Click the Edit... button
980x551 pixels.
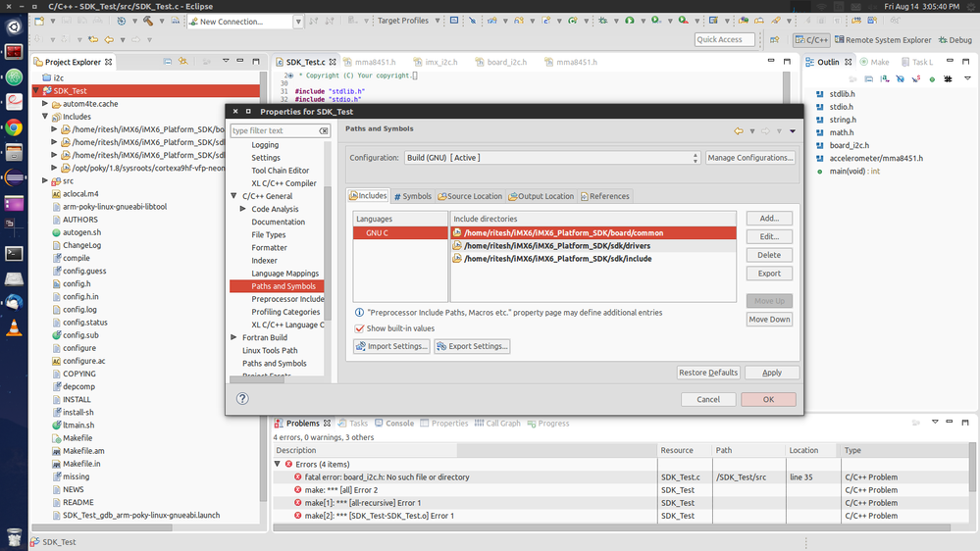pos(769,236)
